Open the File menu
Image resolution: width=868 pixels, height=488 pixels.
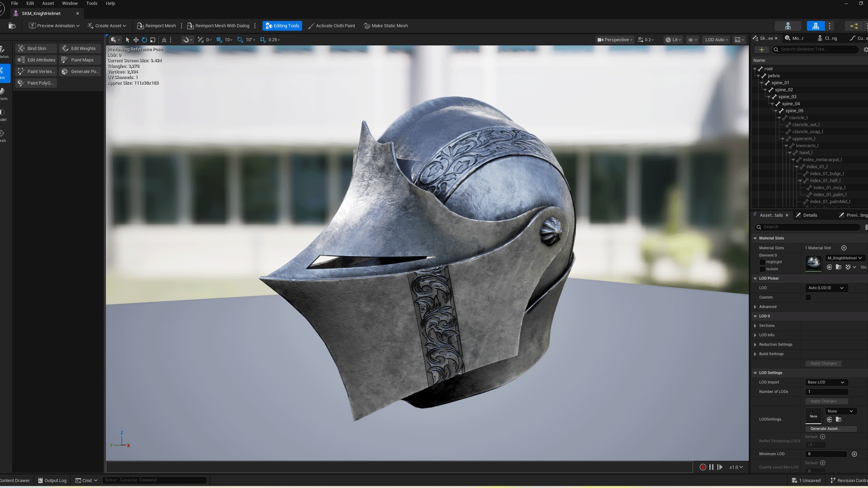(14, 3)
